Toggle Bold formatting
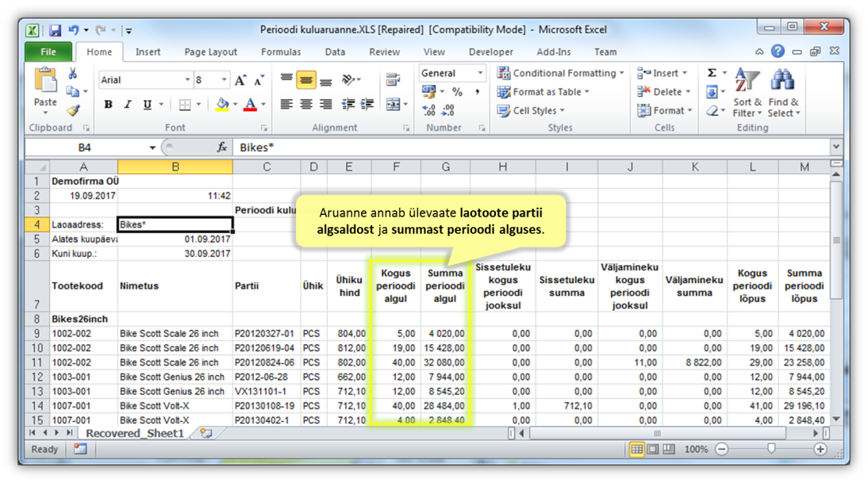868x483 pixels. coord(109,105)
